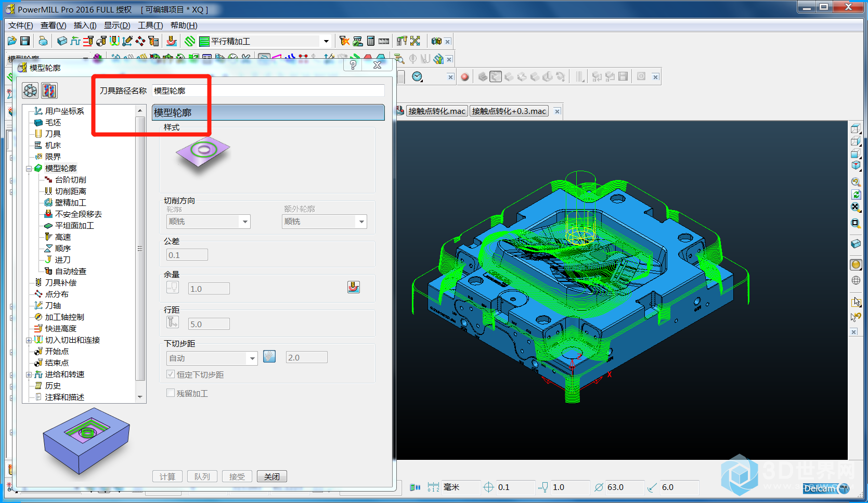Viewport: 868px width, 503px height.
Task: Click cursor selection icon in right toolbar
Action: (856, 302)
